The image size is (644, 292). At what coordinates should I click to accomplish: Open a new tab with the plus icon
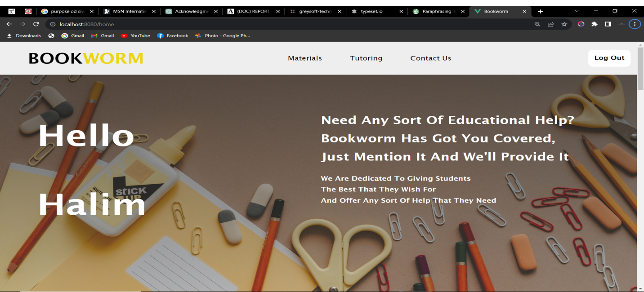click(x=541, y=11)
